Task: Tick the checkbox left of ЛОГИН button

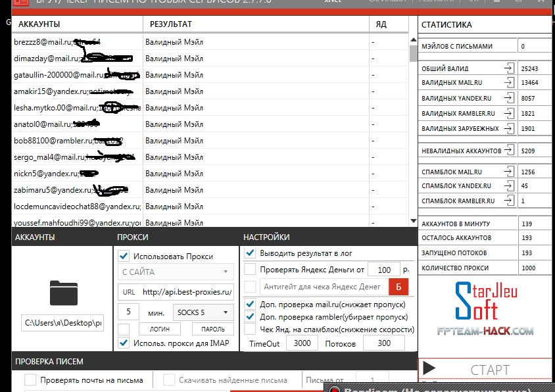Action: 124,329
